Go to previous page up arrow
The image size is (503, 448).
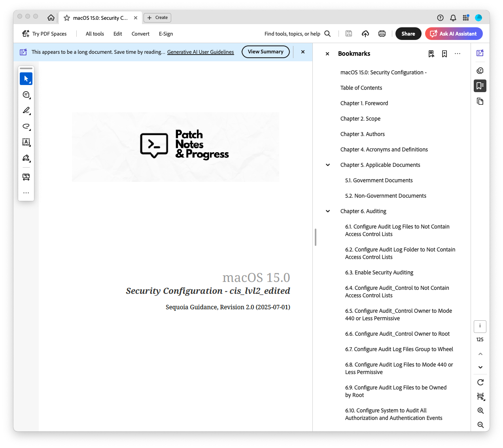click(480, 354)
